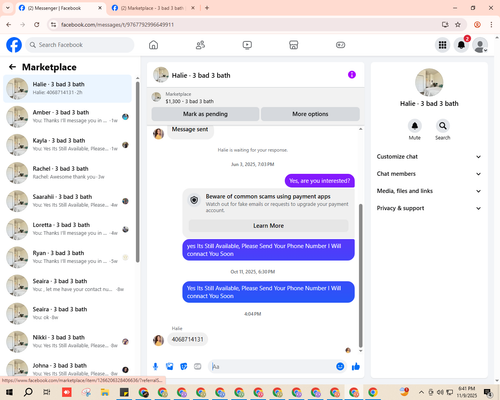This screenshot has width=500, height=400.
Task: Go back in browser history
Action: tap(9, 24)
